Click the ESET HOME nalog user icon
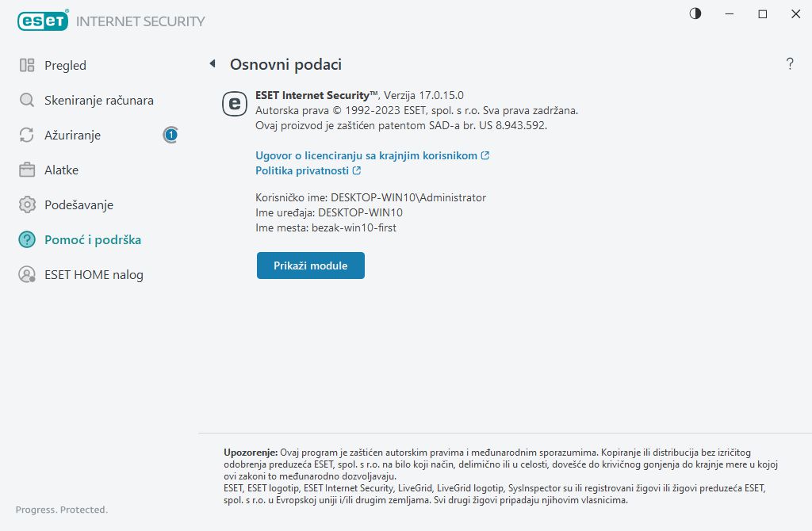This screenshot has width=812, height=531. point(27,275)
